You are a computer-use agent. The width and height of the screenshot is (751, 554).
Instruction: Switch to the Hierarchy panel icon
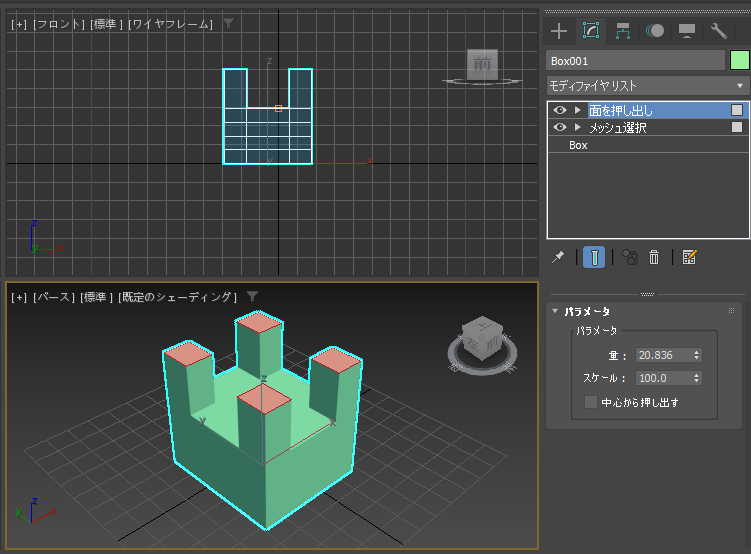coord(623,31)
